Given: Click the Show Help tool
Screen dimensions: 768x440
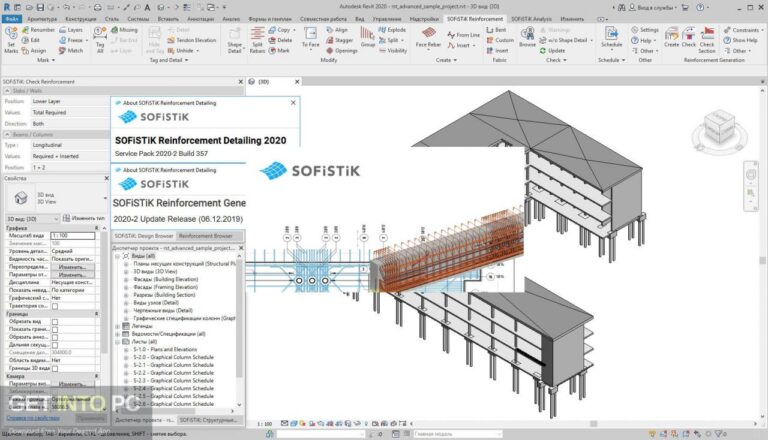Looking at the screenshot, I should click(741, 40).
